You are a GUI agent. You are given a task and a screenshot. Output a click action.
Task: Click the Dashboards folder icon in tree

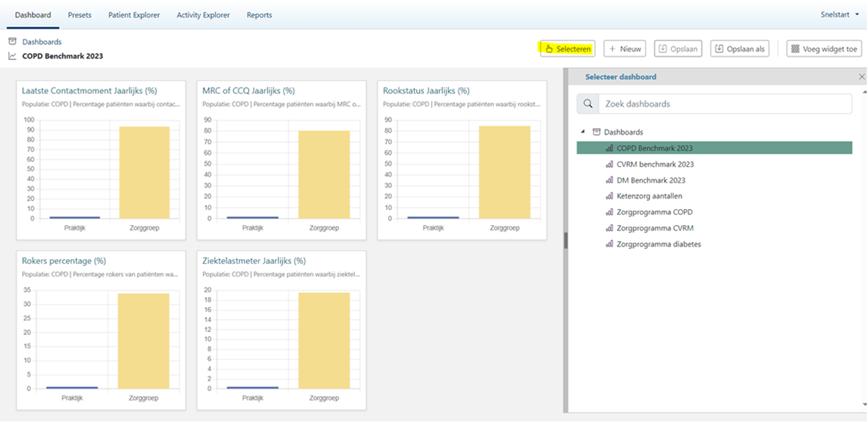[x=596, y=132]
